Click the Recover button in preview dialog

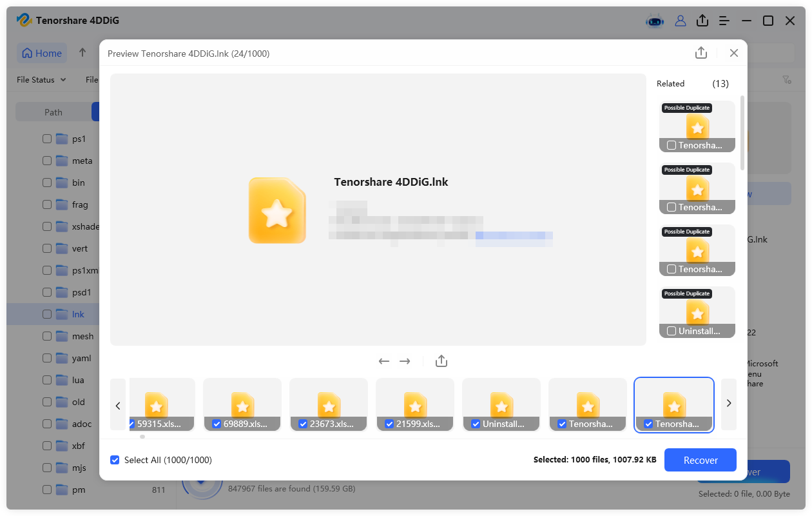pyautogui.click(x=701, y=460)
